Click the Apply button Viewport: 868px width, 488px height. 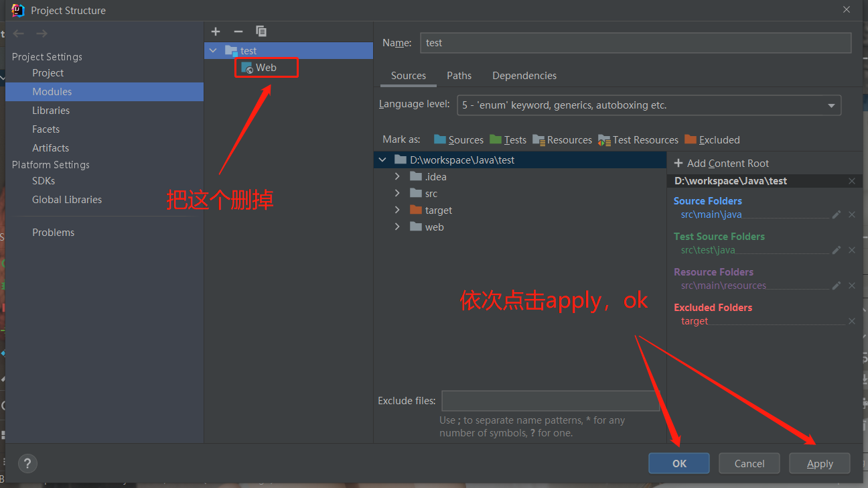(819, 463)
